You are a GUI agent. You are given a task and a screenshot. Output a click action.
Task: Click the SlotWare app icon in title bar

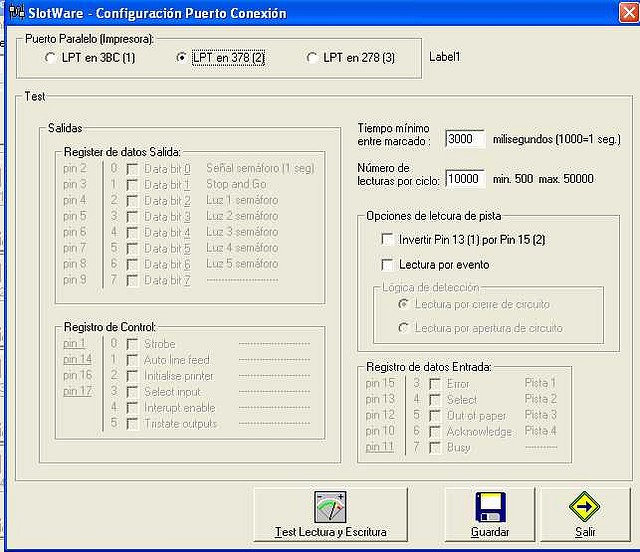(x=17, y=13)
